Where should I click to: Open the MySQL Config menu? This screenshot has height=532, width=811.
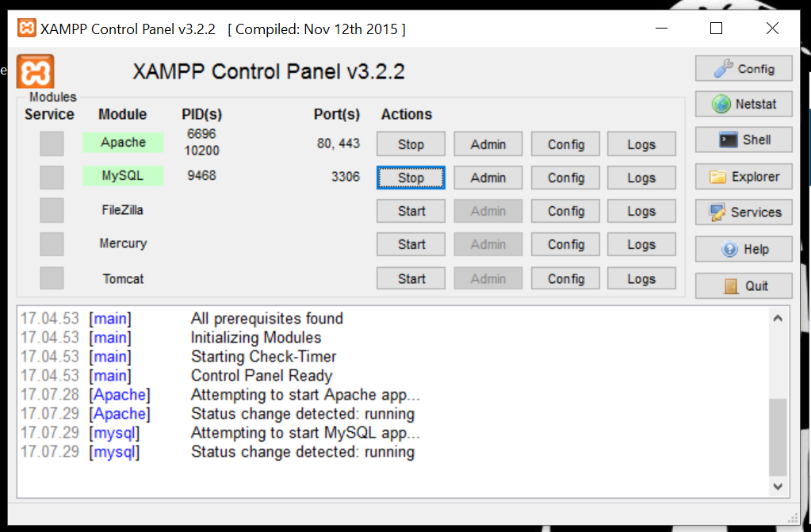coord(565,178)
